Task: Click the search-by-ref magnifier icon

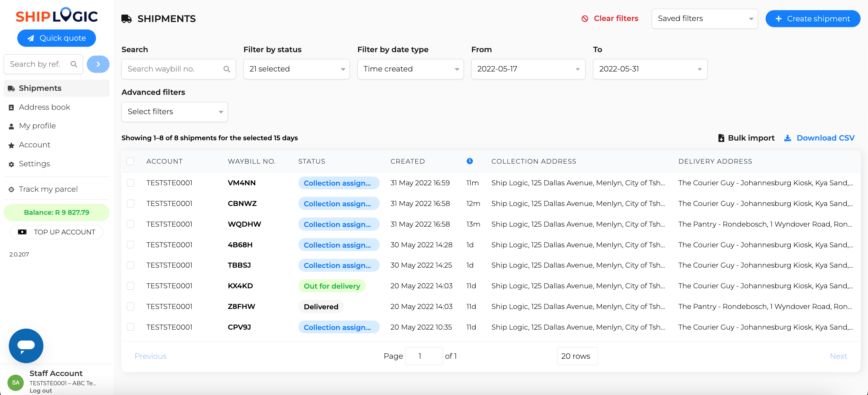Action: click(x=74, y=64)
